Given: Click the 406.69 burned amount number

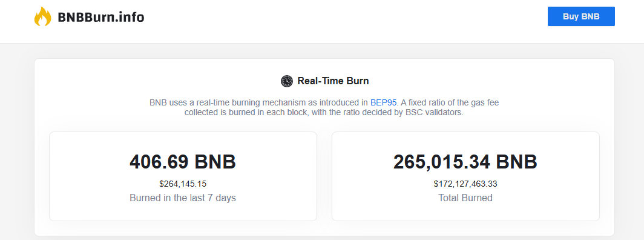Looking at the screenshot, I should click(159, 161).
